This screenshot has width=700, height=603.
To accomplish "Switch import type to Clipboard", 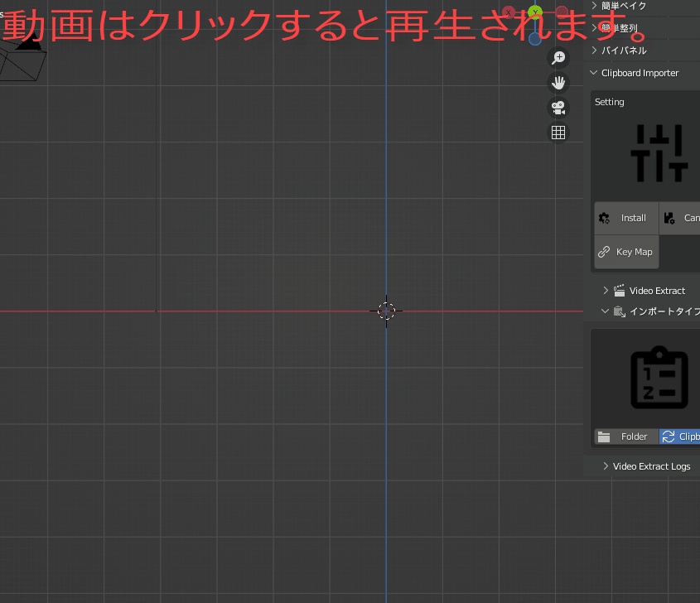I will point(682,437).
